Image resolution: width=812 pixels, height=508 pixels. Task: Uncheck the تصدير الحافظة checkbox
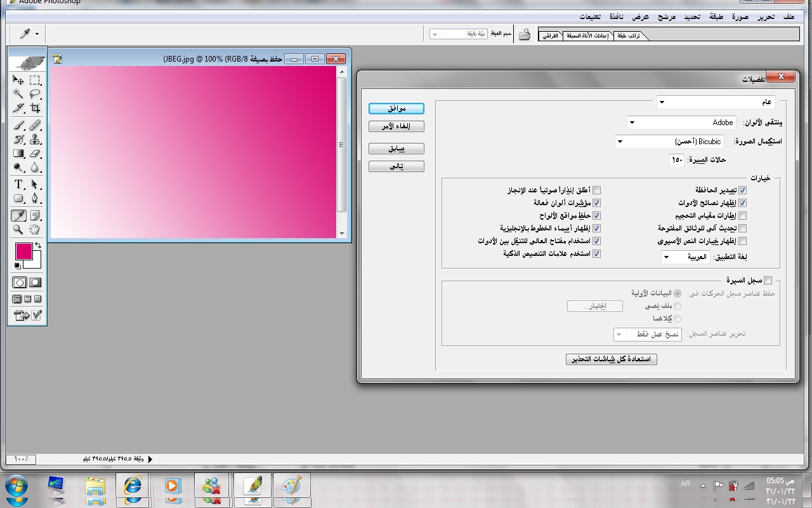[x=742, y=190]
